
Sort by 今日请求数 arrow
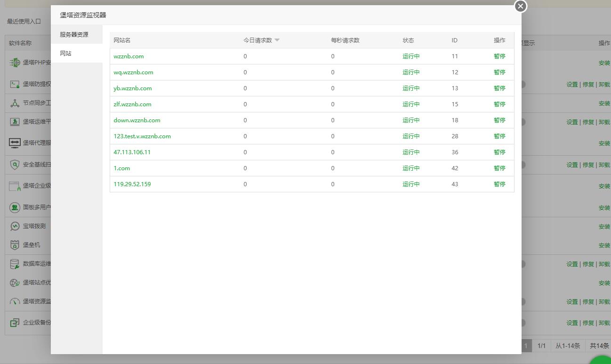pos(277,40)
